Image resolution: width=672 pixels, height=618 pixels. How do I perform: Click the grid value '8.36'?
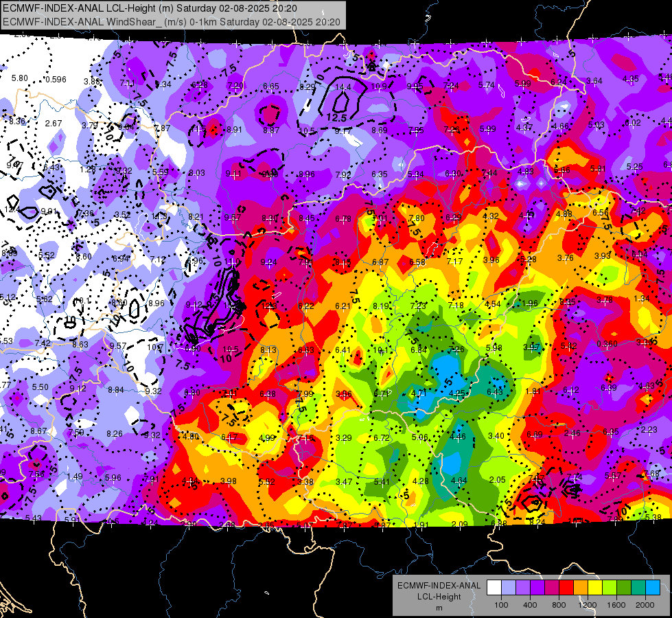click(x=17, y=121)
